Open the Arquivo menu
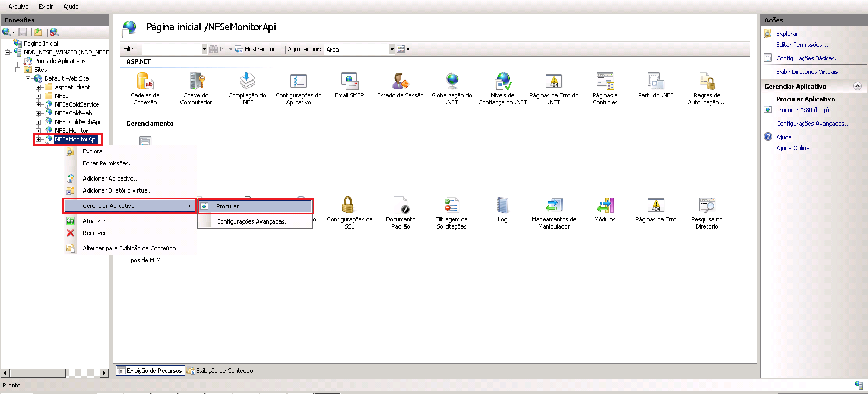 click(x=18, y=7)
